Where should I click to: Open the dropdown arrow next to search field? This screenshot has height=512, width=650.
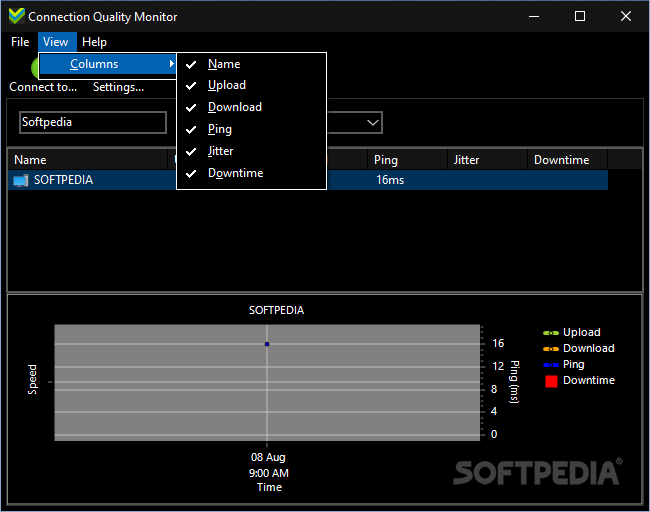tap(373, 123)
